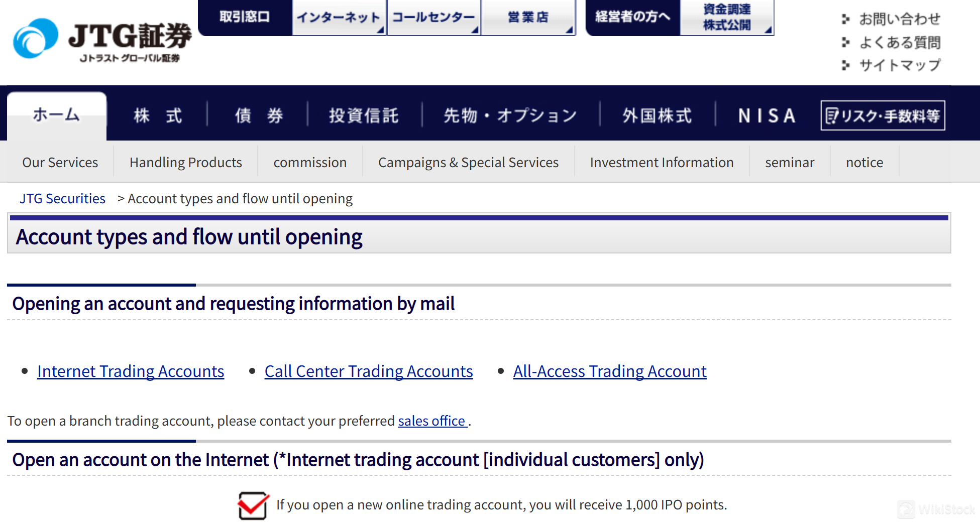Click the red checkmark illustration near IPO points
The height and width of the screenshot is (527, 980).
coord(253,505)
